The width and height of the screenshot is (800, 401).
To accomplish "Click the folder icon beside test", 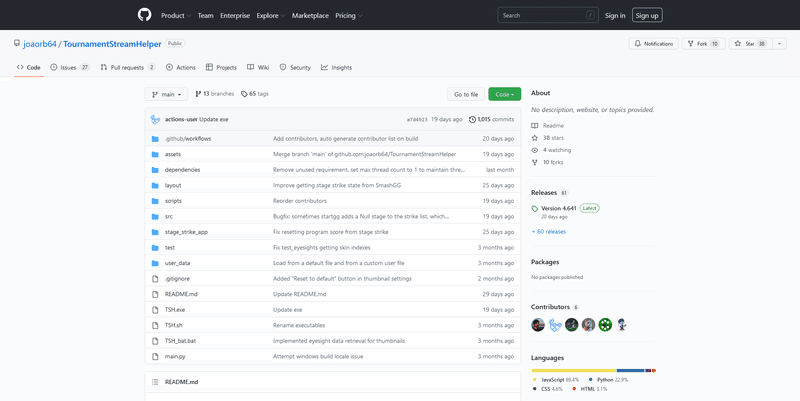I will [155, 247].
